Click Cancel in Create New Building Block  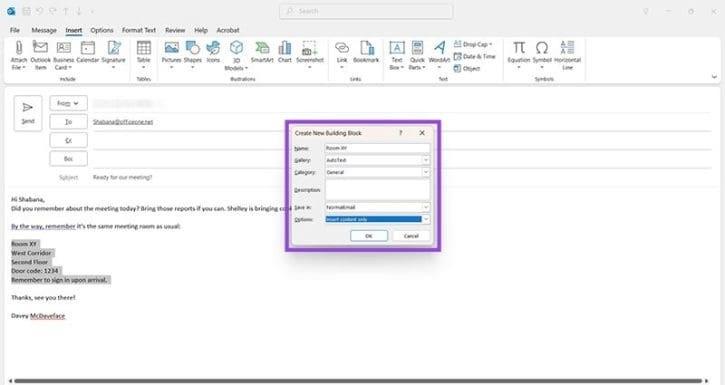click(411, 236)
